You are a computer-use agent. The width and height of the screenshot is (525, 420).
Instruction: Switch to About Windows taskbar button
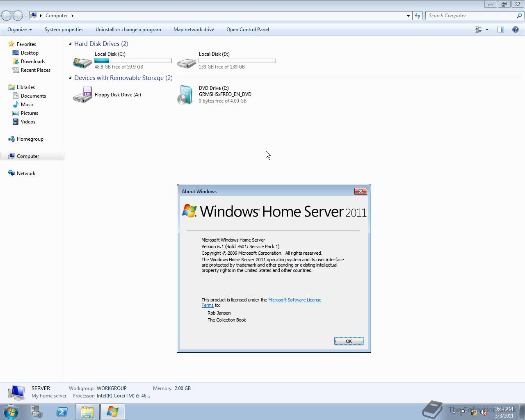(x=113, y=412)
